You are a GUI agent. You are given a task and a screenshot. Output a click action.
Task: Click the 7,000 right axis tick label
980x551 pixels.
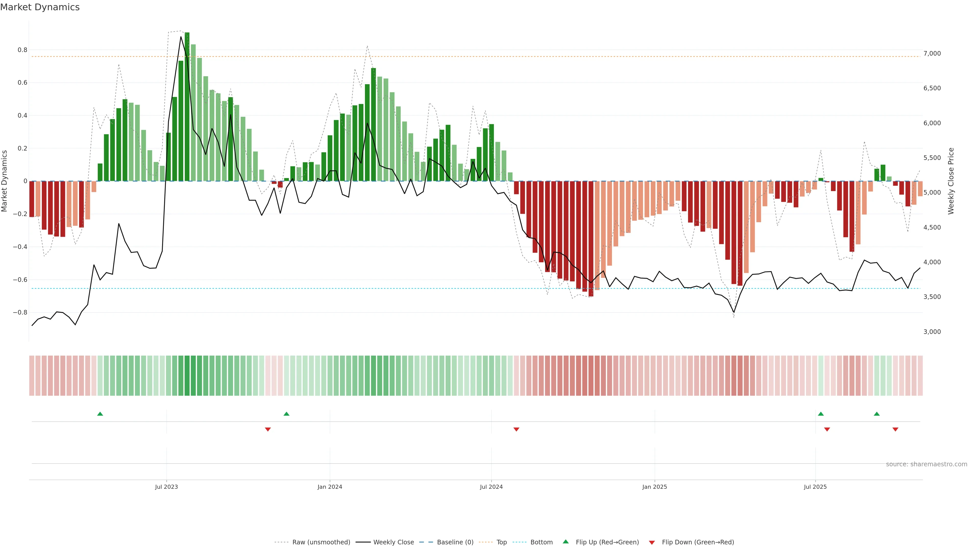pyautogui.click(x=932, y=54)
